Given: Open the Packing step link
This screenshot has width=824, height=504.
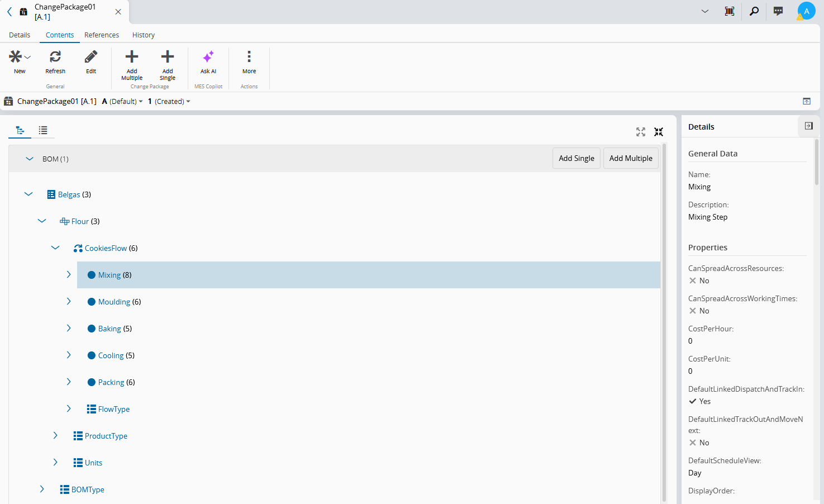Looking at the screenshot, I should [x=111, y=382].
